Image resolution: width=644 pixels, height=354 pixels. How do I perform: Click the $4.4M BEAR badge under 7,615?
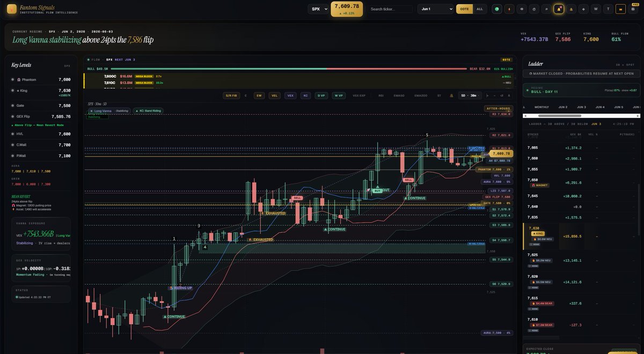[541, 303]
